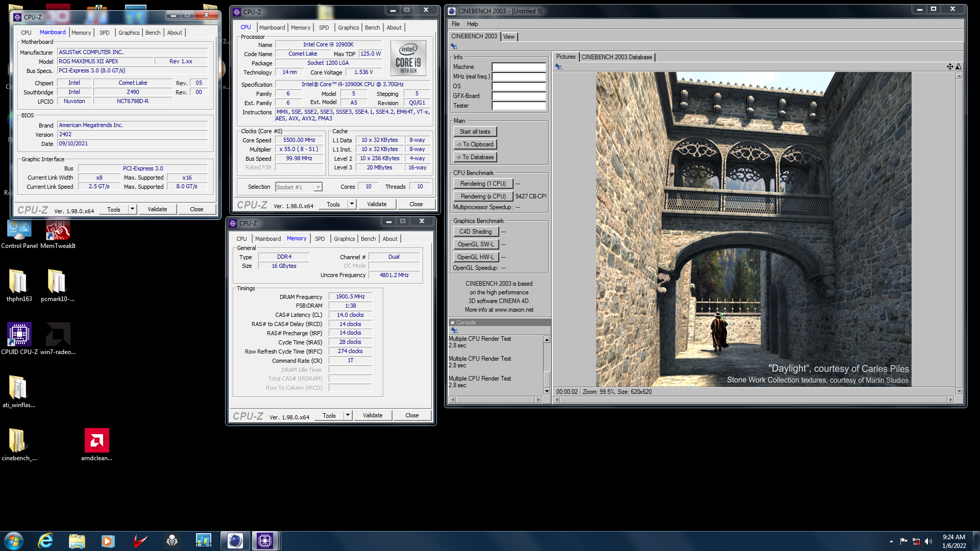Run C4D Shading benchmark
This screenshot has width=980, height=551.
click(x=476, y=232)
